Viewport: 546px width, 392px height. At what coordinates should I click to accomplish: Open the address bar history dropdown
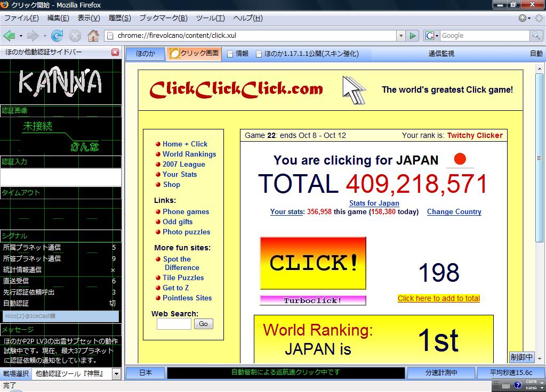coord(401,36)
